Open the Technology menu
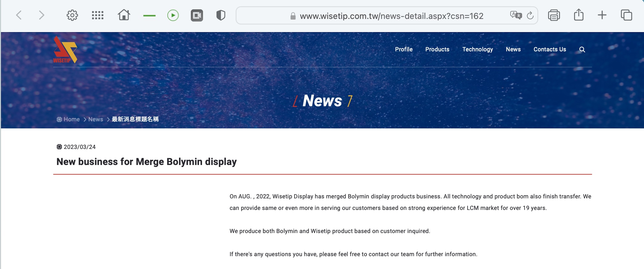This screenshot has width=644, height=269. [x=478, y=49]
